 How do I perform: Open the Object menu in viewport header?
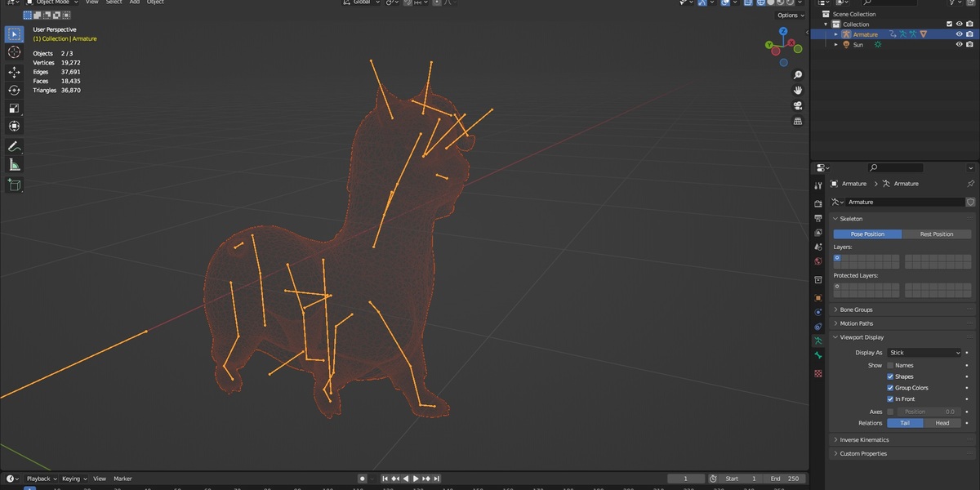[155, 2]
